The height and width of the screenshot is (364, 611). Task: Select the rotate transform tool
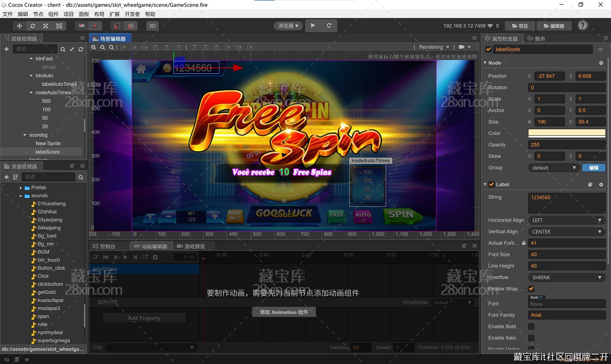coord(32,26)
